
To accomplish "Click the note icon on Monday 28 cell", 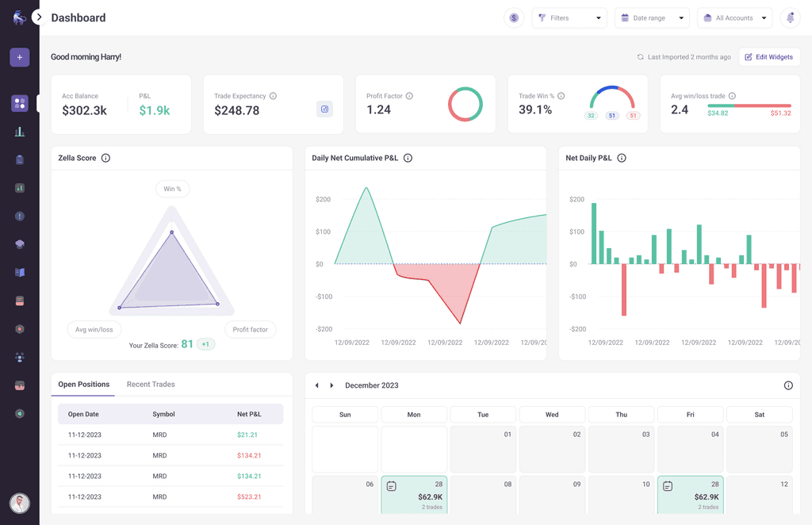I will (x=392, y=486).
